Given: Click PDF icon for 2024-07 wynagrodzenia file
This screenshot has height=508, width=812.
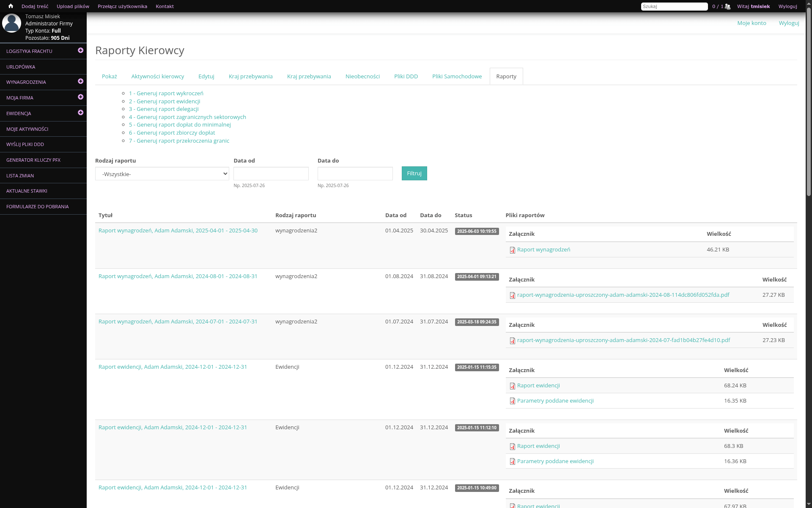Looking at the screenshot, I should click(x=512, y=341).
